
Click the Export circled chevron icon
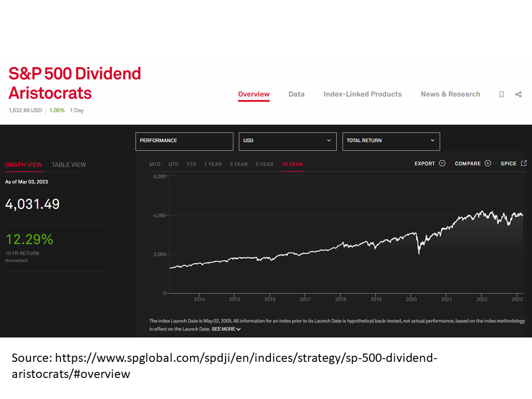pos(442,163)
